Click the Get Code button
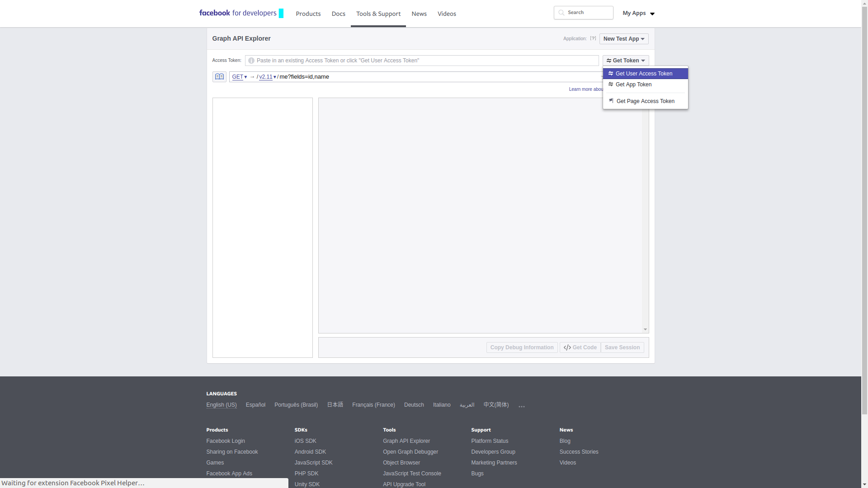Image resolution: width=868 pixels, height=488 pixels. pyautogui.click(x=580, y=347)
